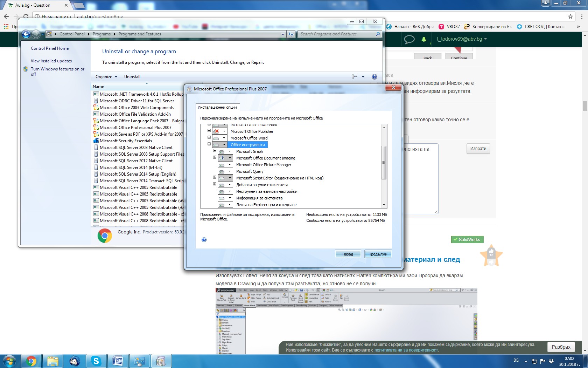Click the Изпрати button on the webpage
588x368 pixels.
pos(478,149)
